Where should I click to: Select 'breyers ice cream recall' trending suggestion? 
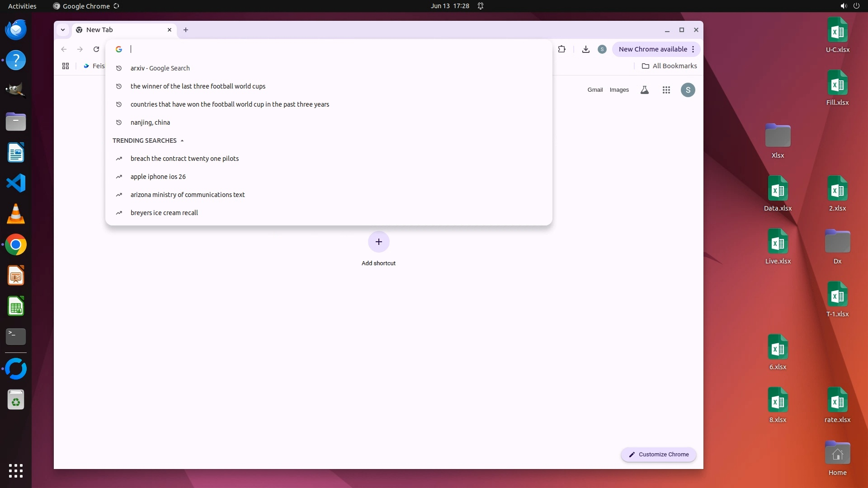[x=164, y=213]
